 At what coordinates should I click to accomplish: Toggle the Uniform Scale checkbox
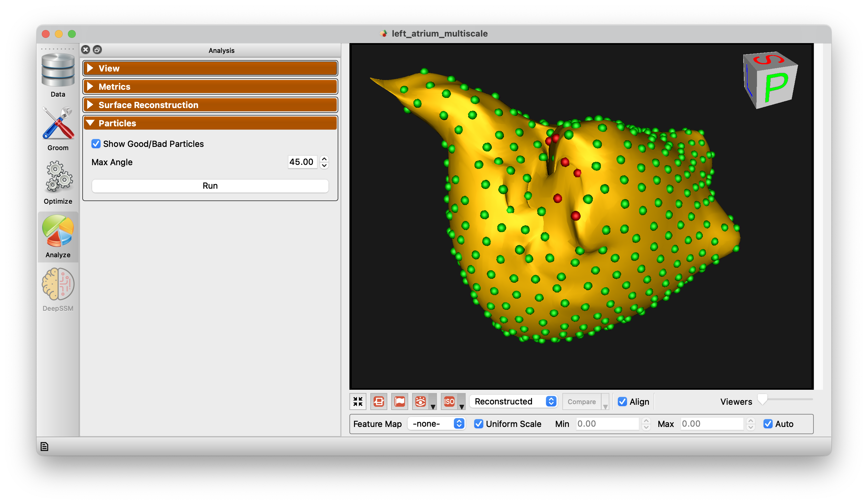click(479, 424)
